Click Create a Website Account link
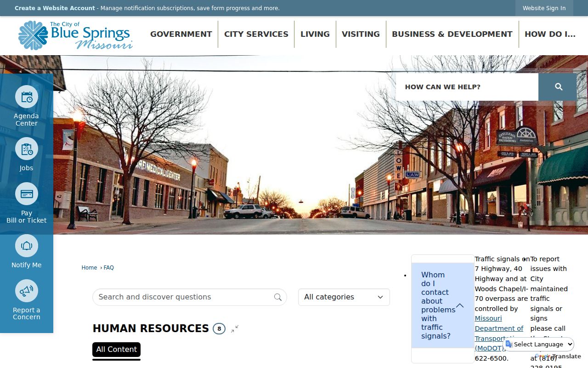Viewport: 588px width, 368px height. click(55, 8)
